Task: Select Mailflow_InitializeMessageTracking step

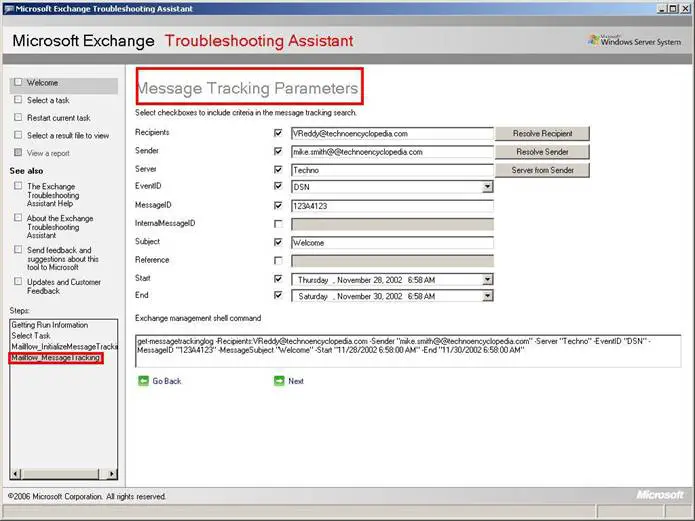Action: (64, 346)
